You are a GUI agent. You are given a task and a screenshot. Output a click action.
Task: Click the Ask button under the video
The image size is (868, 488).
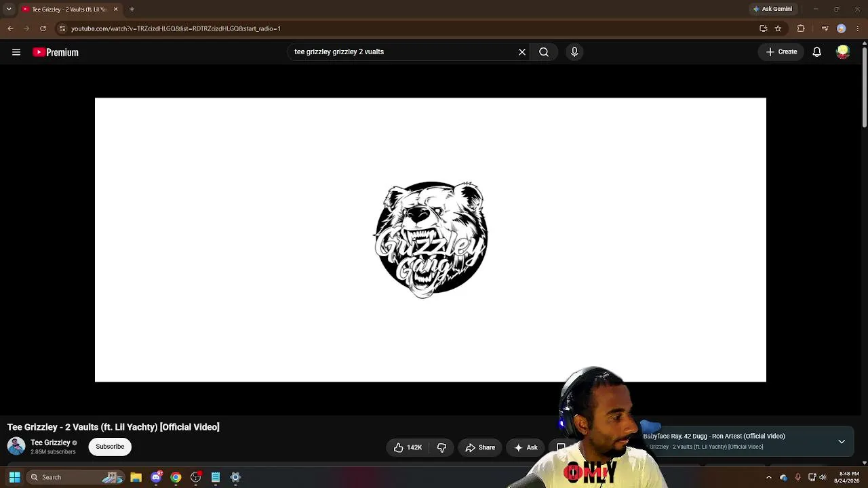coord(526,447)
